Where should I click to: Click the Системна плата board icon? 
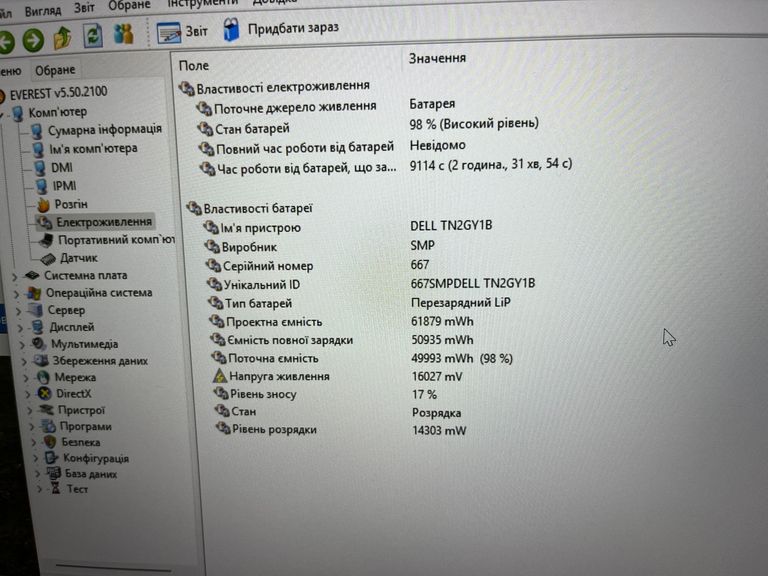pos(32,275)
